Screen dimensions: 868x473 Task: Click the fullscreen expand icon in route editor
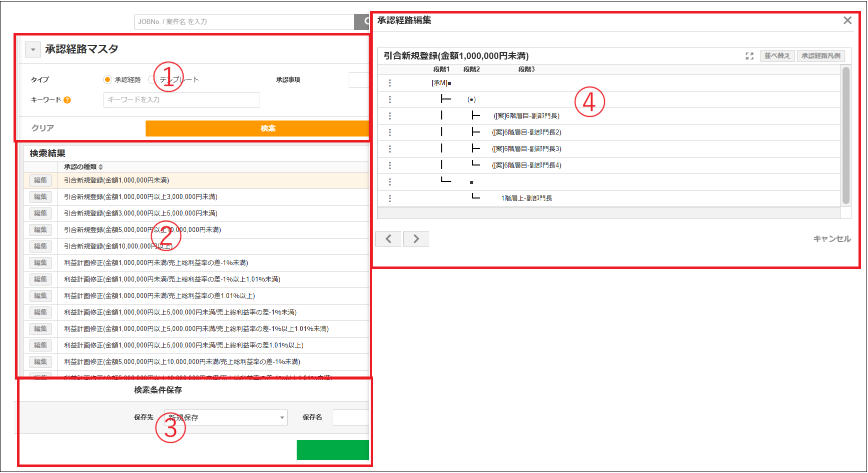[749, 56]
